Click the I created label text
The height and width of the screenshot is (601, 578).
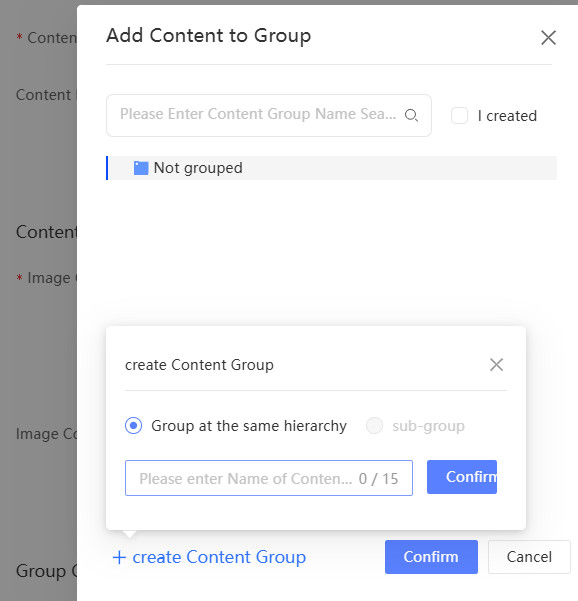pos(507,116)
